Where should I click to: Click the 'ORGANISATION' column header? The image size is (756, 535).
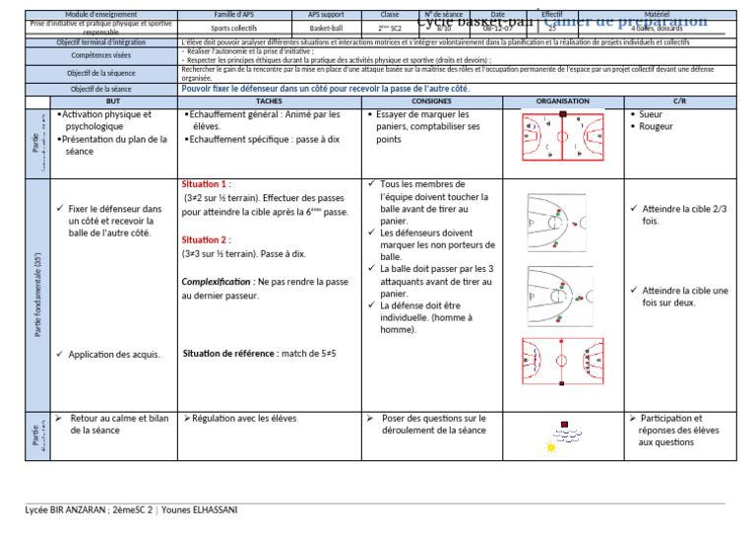point(563,101)
